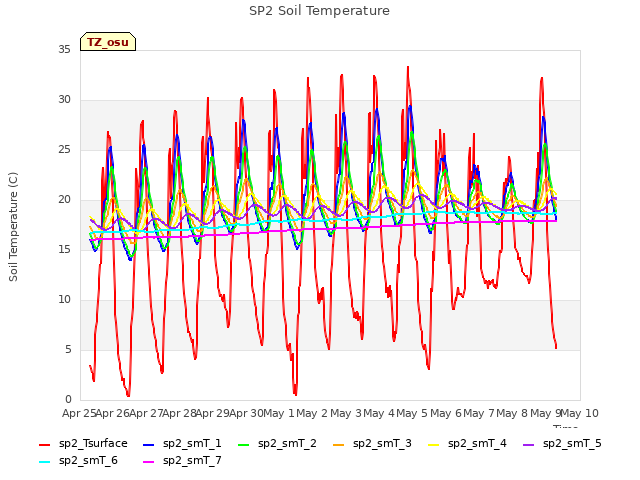The width and height of the screenshot is (640, 480).
Task: Click the May 1 x-axis tick label
Action: (279, 413)
